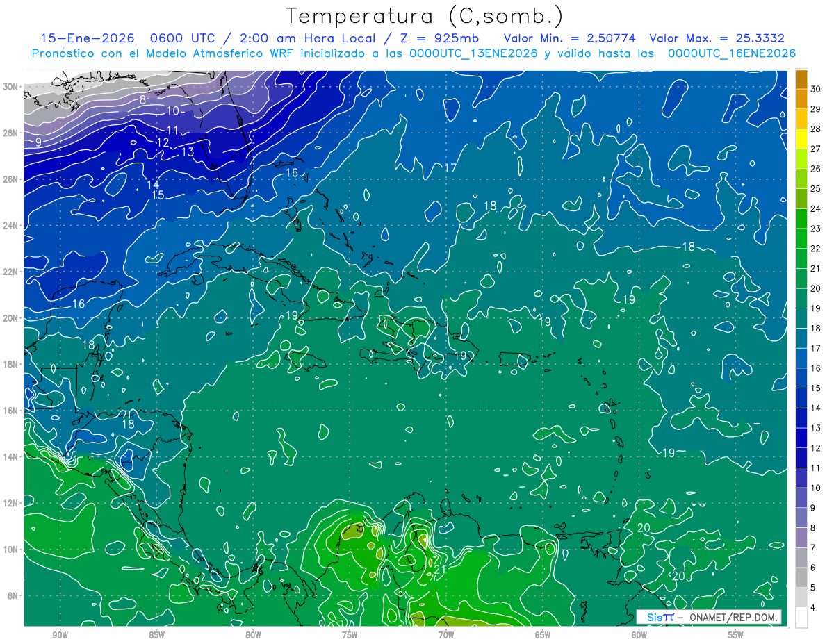Viewport: 834px width, 644px height.
Task: Click the longitude axis label "55W"
Action: 736,635
